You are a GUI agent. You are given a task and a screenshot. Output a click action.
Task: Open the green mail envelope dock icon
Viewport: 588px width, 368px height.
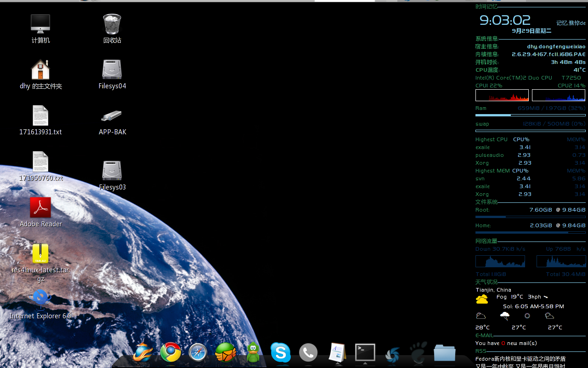click(226, 353)
